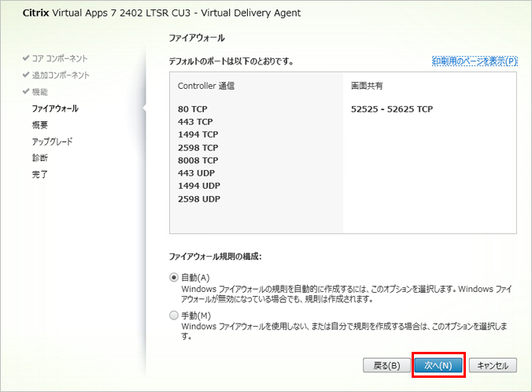Choose the 手動(M) firewall rule radio button
Viewport: 532px width, 392px height.
point(175,316)
